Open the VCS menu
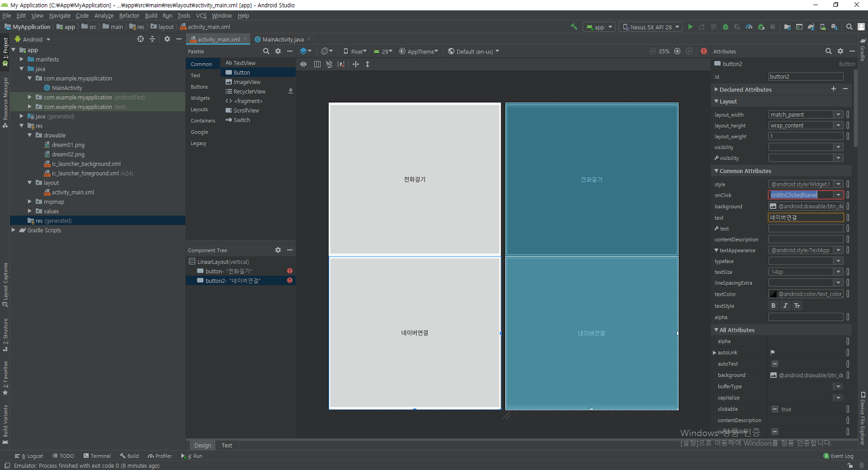Image resolution: width=868 pixels, height=470 pixels. 201,15
